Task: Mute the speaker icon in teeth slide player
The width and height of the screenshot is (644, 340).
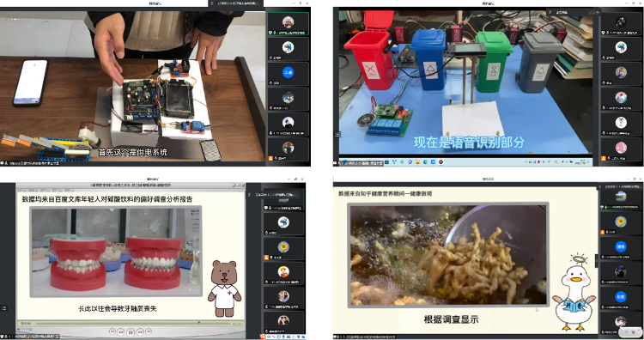Action: pyautogui.click(x=19, y=329)
